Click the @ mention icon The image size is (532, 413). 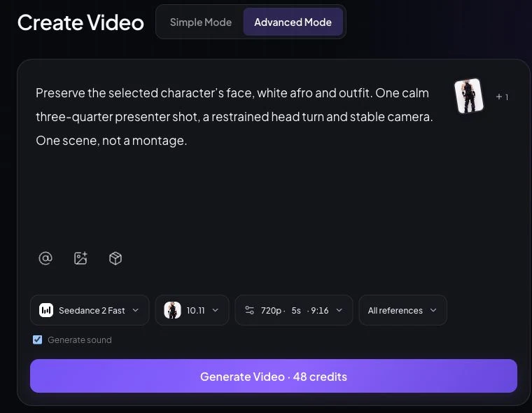(x=45, y=258)
